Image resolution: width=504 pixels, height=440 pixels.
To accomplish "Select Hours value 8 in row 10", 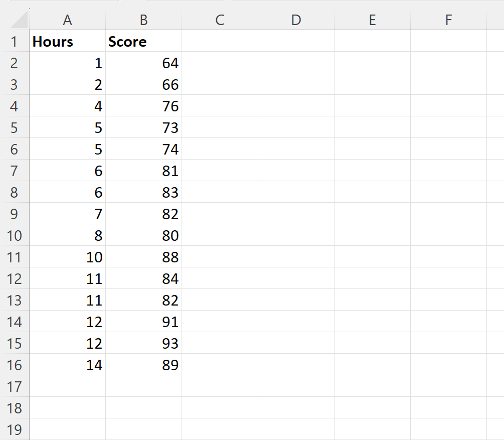I will (68, 235).
